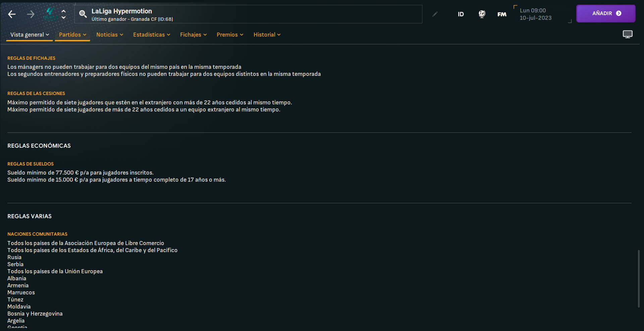Click the vertical scrollbar thumb

click(x=639, y=278)
